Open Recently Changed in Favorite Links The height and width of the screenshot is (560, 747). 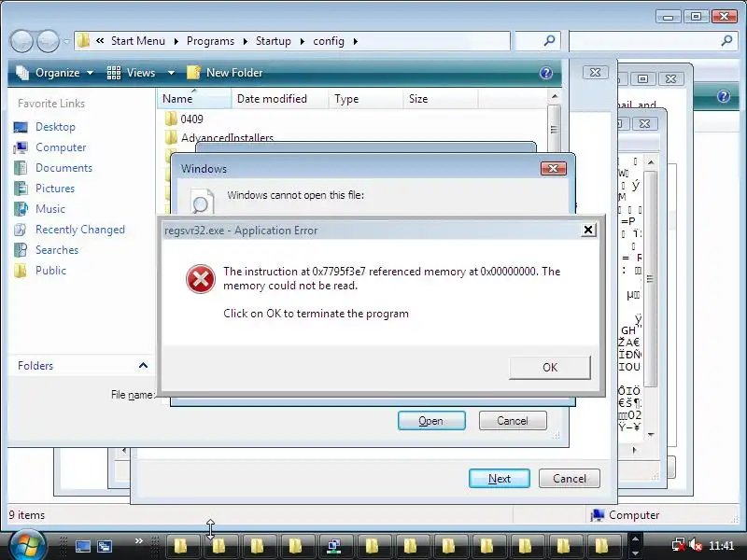tap(80, 229)
